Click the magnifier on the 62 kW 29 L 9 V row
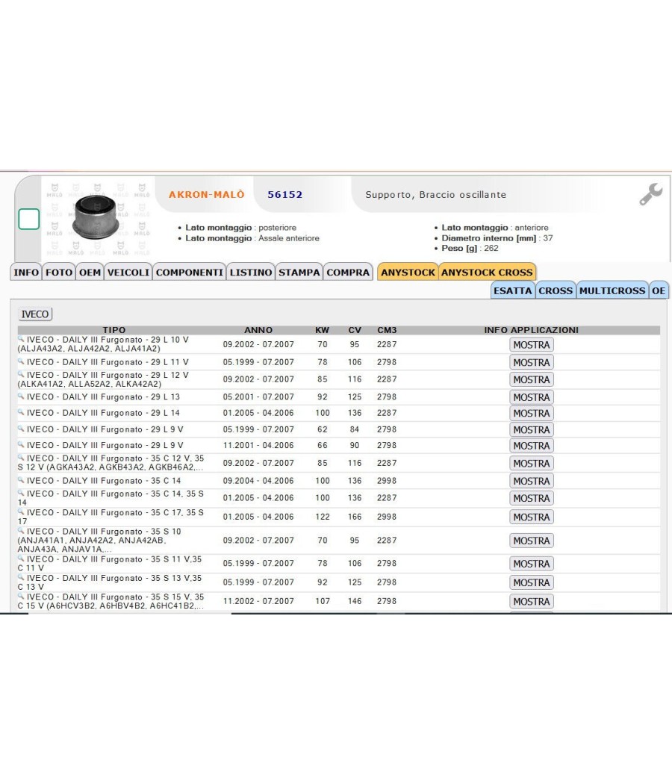The height and width of the screenshot is (784, 672). (21, 429)
